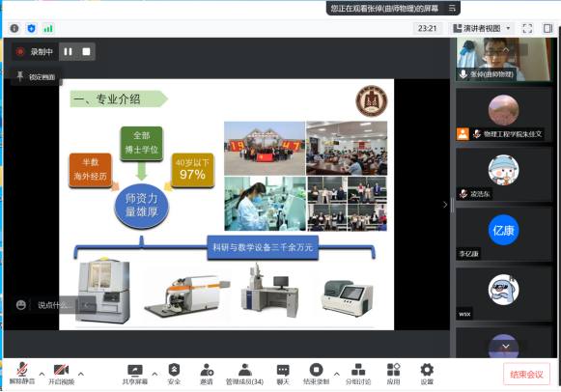Open Settings (设置) gear

point(427,374)
